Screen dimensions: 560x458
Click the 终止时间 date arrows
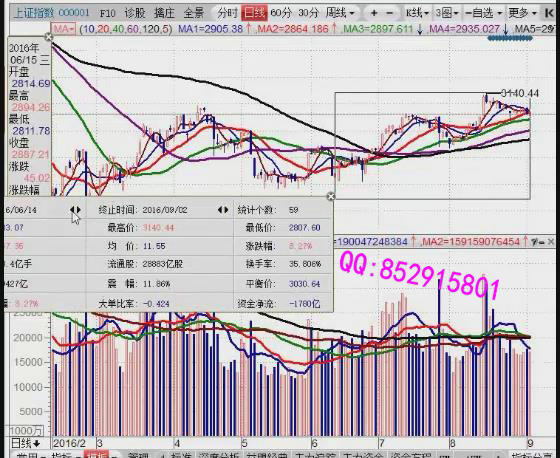coord(223,210)
